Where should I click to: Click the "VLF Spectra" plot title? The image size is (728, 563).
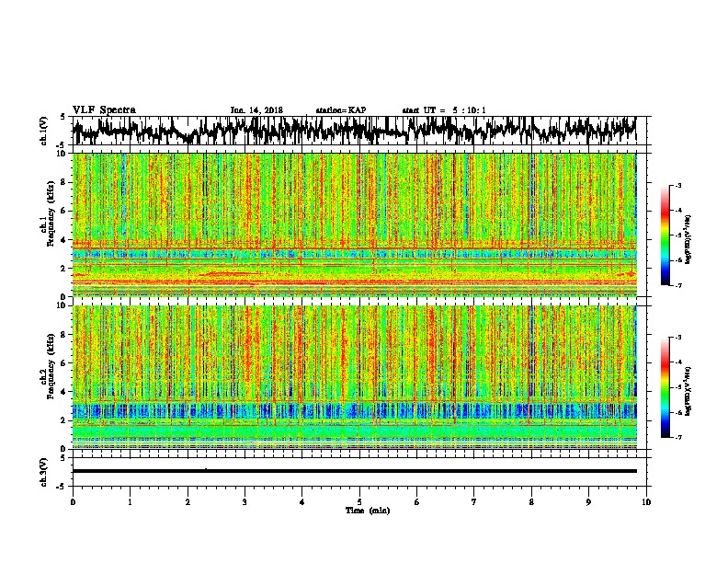coord(104,110)
